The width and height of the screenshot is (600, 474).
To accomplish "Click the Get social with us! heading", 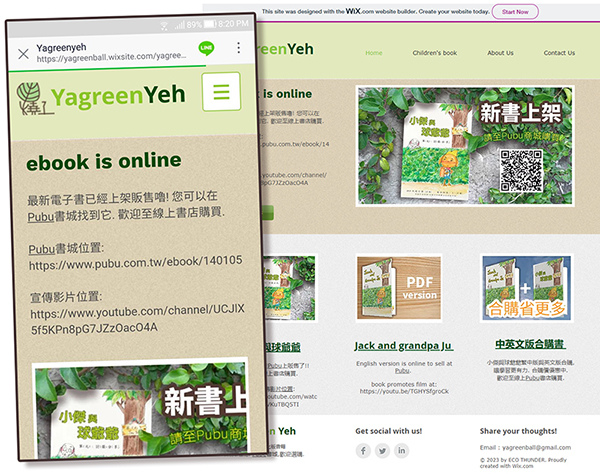I will point(388,431).
